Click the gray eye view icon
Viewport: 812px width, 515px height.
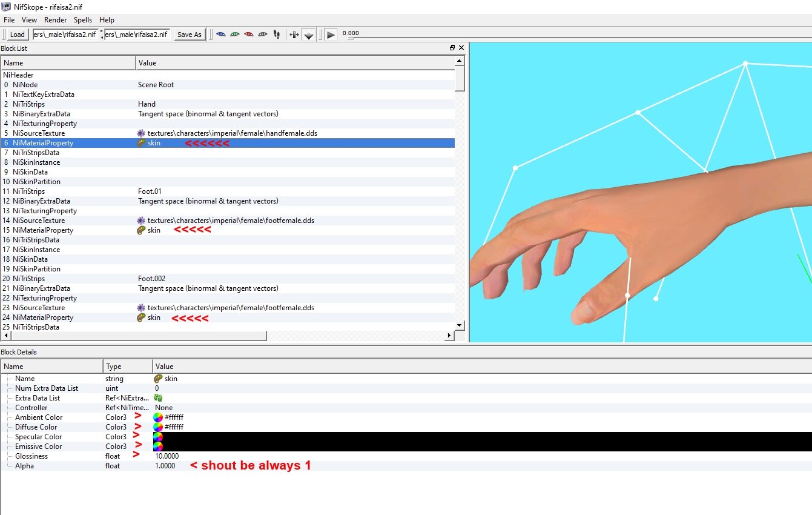click(262, 35)
